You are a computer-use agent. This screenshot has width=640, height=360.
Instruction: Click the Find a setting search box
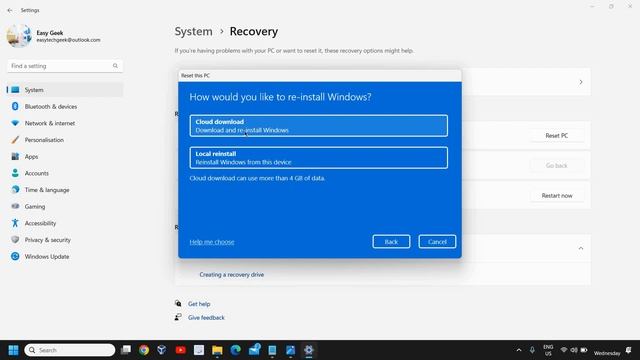(65, 66)
